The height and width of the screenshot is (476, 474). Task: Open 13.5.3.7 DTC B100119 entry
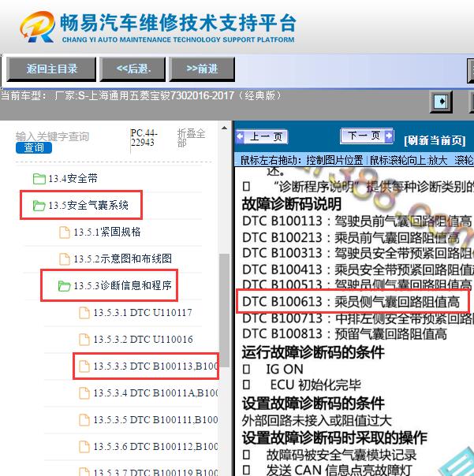click(155, 472)
